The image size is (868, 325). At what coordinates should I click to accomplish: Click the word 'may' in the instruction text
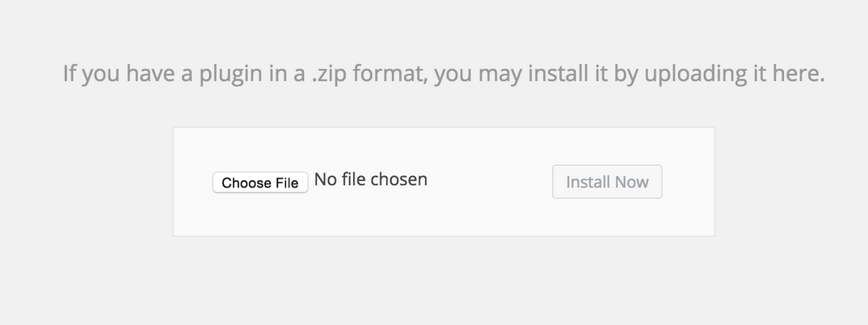500,74
